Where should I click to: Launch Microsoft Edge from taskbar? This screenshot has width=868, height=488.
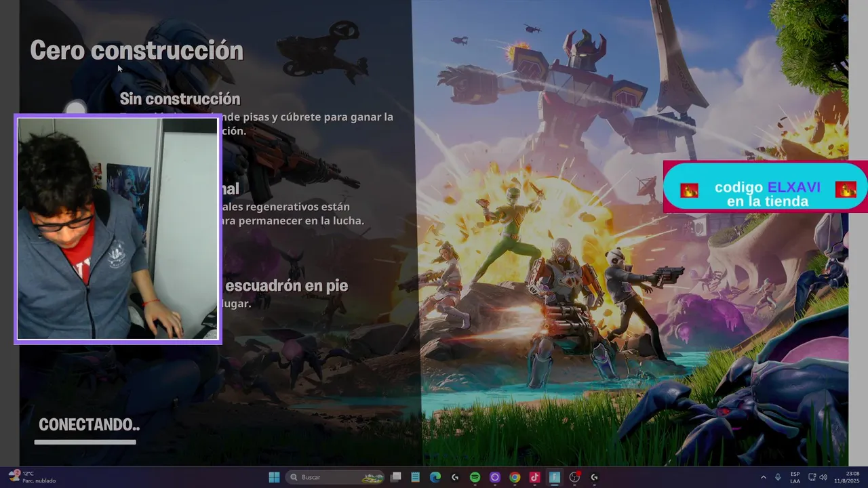coord(435,477)
